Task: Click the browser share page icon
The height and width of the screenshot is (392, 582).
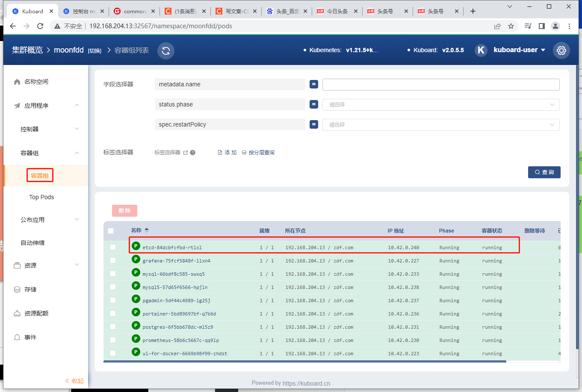Action: [x=497, y=26]
